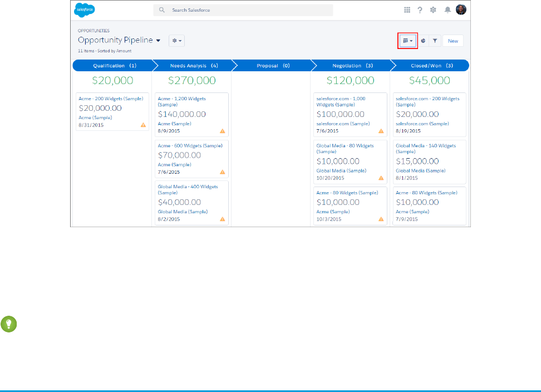This screenshot has height=392, width=541.
Task: Open Global Media (Sample) account on 80 Widgets card
Action: pyautogui.click(x=341, y=171)
